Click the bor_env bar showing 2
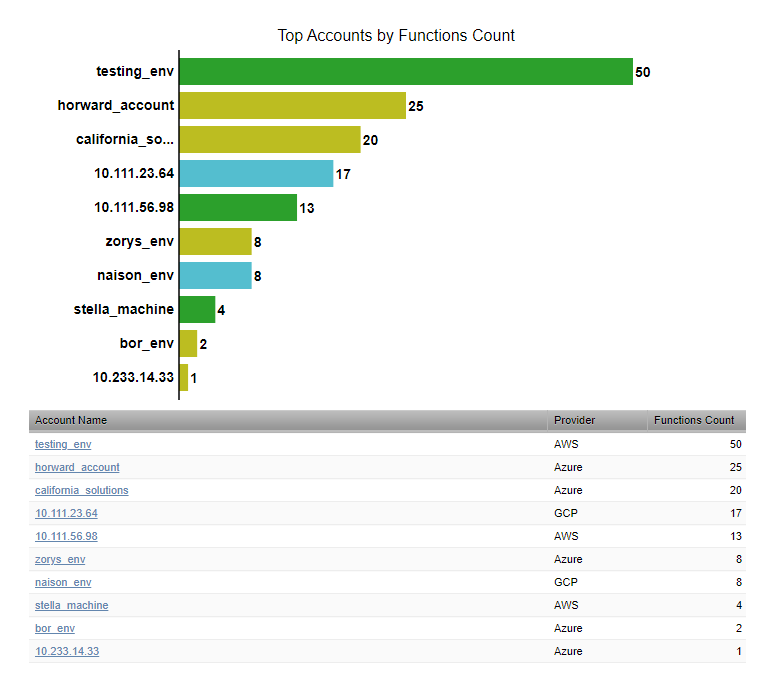This screenshot has width=780, height=693. coord(189,343)
